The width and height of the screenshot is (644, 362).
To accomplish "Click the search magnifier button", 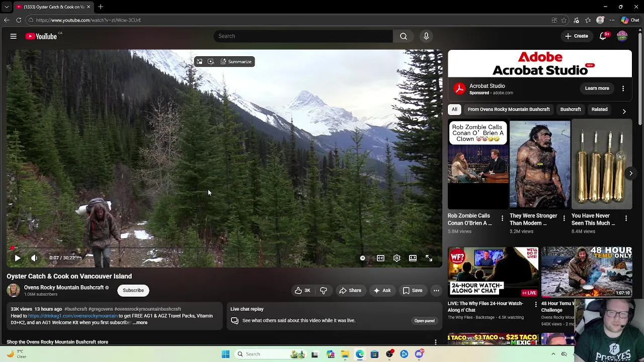I will tap(404, 36).
